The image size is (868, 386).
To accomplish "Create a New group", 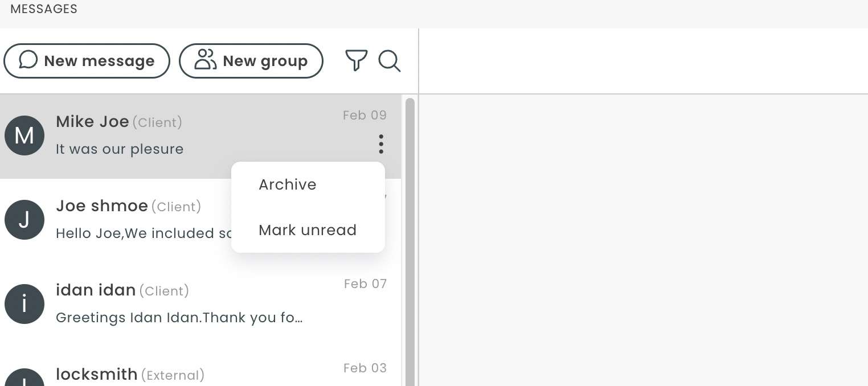I will 251,61.
